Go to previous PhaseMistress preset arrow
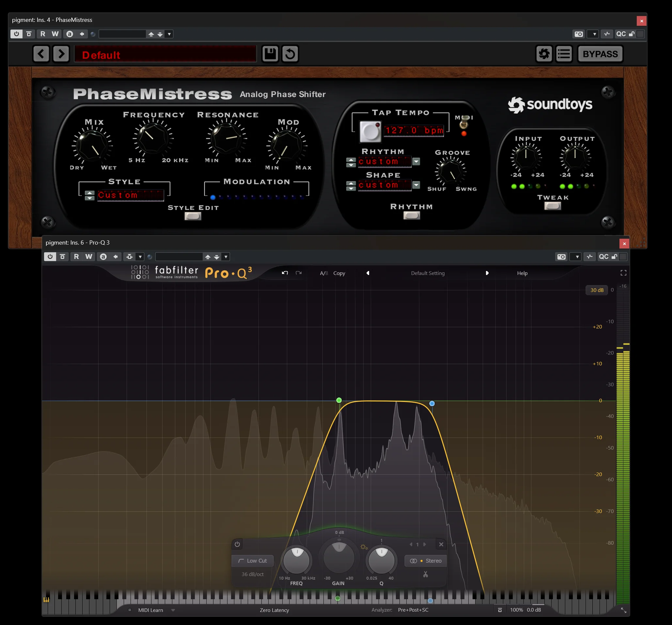This screenshot has width=672, height=625. click(x=41, y=54)
